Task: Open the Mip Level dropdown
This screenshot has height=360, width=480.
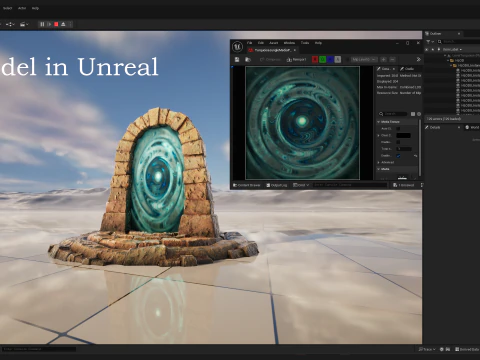Action: point(364,59)
